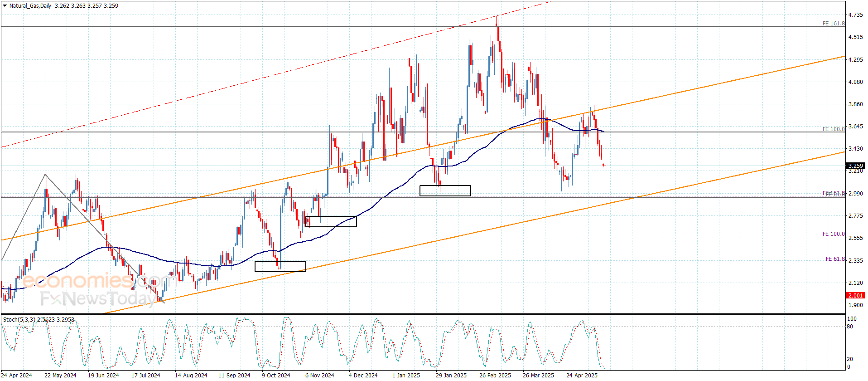The image size is (868, 381).
Task: Click the 2.990 price axis value
Action: pos(855,194)
